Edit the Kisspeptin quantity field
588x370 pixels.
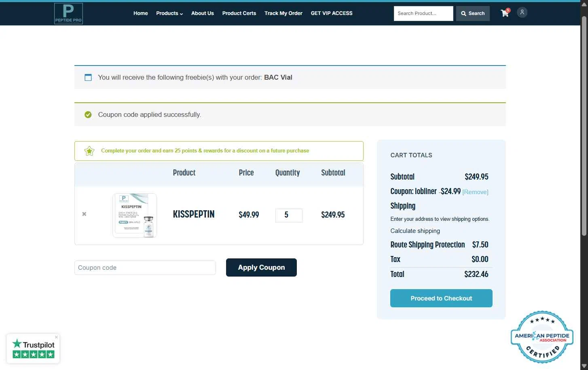289,215
